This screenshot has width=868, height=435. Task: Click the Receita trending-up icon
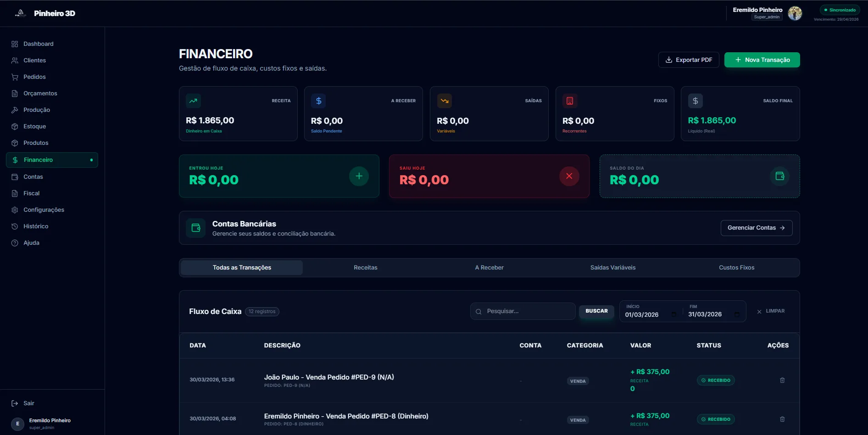[x=193, y=101]
